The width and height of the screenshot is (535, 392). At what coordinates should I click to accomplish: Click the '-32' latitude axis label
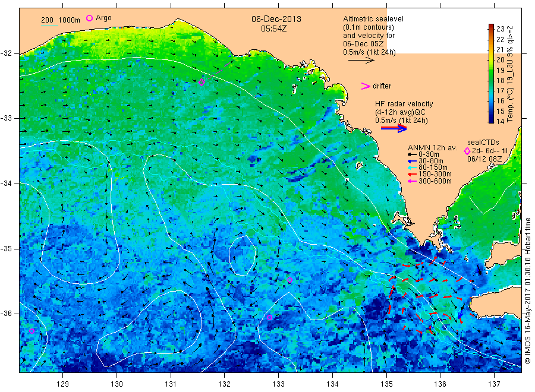(6, 53)
